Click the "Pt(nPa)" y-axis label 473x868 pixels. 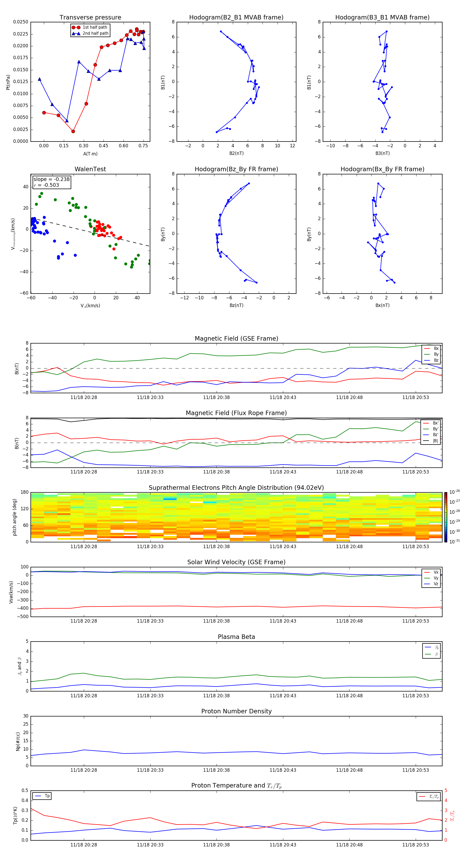[x=8, y=82]
